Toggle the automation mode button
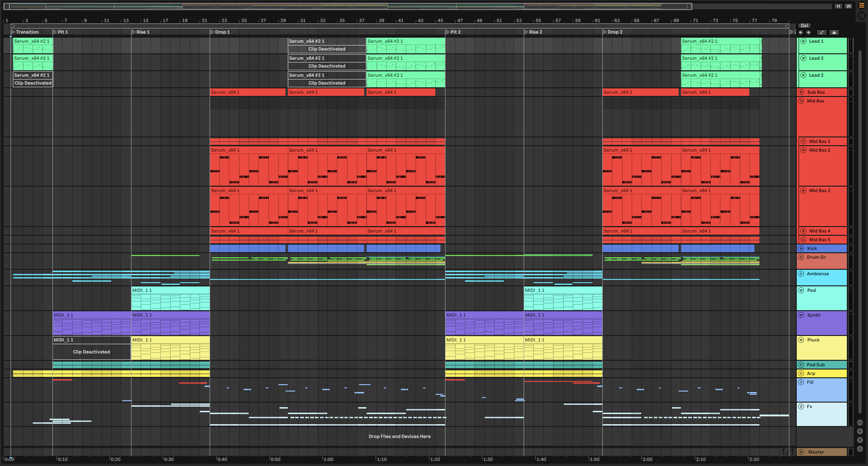This screenshot has height=466, width=868. [822, 32]
